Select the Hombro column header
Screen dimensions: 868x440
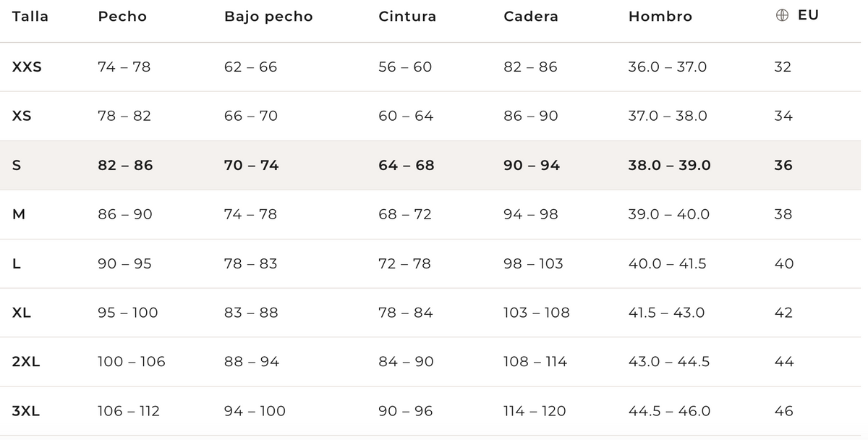coord(660,16)
